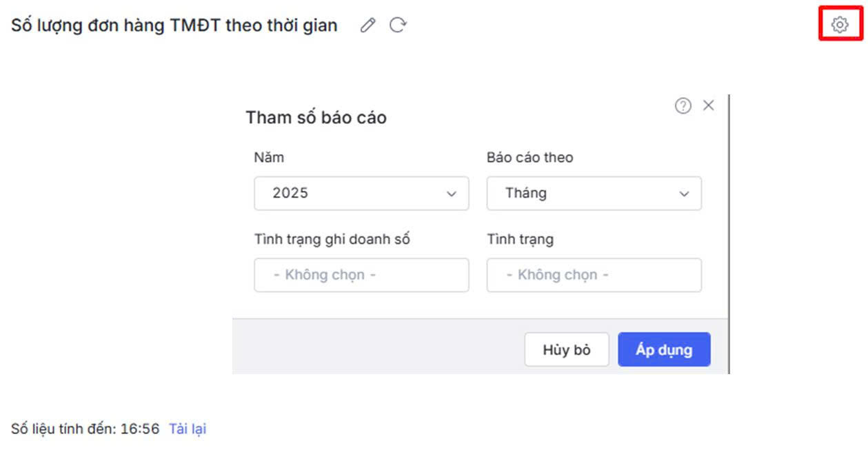
Task: Click the Tải lại link
Action: (188, 429)
